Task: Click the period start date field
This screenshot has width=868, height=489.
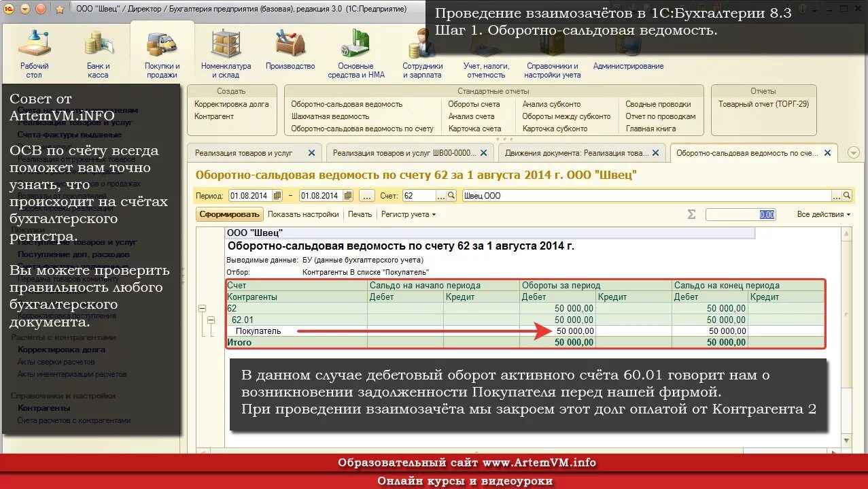Action: pyautogui.click(x=250, y=196)
